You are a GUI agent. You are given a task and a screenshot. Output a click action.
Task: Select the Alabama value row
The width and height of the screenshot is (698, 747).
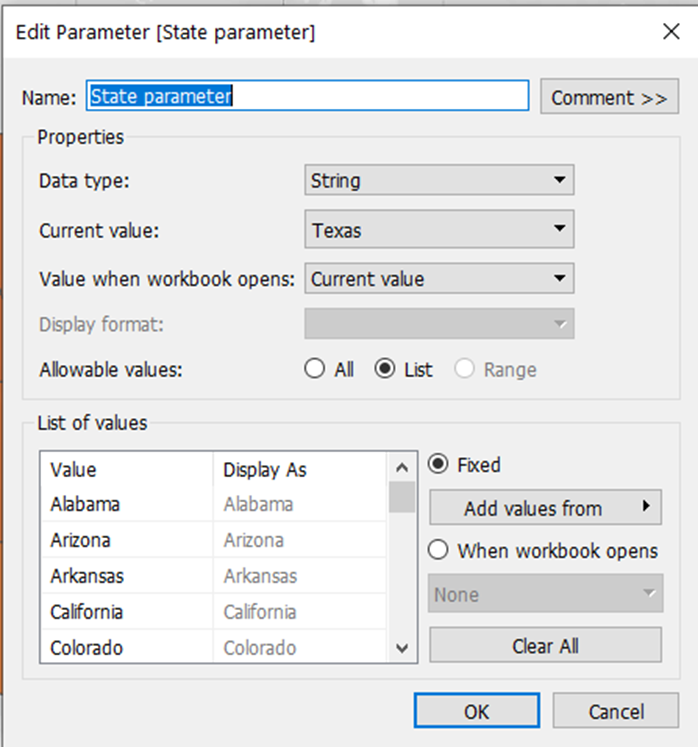click(85, 504)
